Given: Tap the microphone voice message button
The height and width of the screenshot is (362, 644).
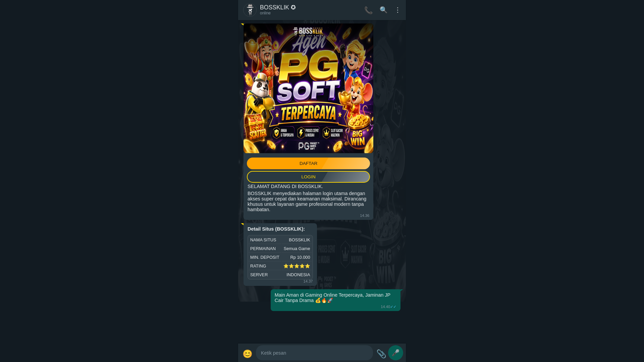Looking at the screenshot, I should click(x=395, y=353).
